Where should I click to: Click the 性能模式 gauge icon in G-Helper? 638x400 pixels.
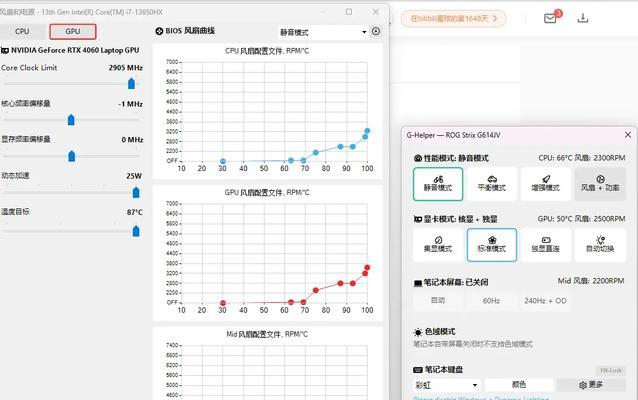coord(417,158)
